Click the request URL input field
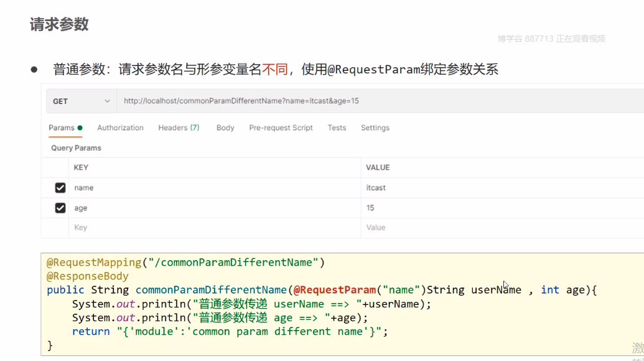Image resolution: width=644 pixels, height=361 pixels. point(373,101)
